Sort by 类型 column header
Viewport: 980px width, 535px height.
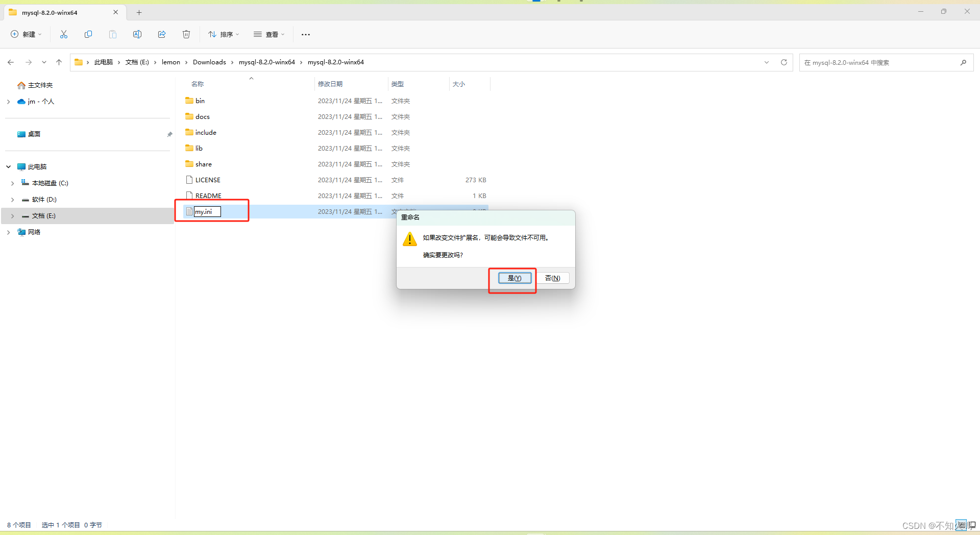[398, 84]
